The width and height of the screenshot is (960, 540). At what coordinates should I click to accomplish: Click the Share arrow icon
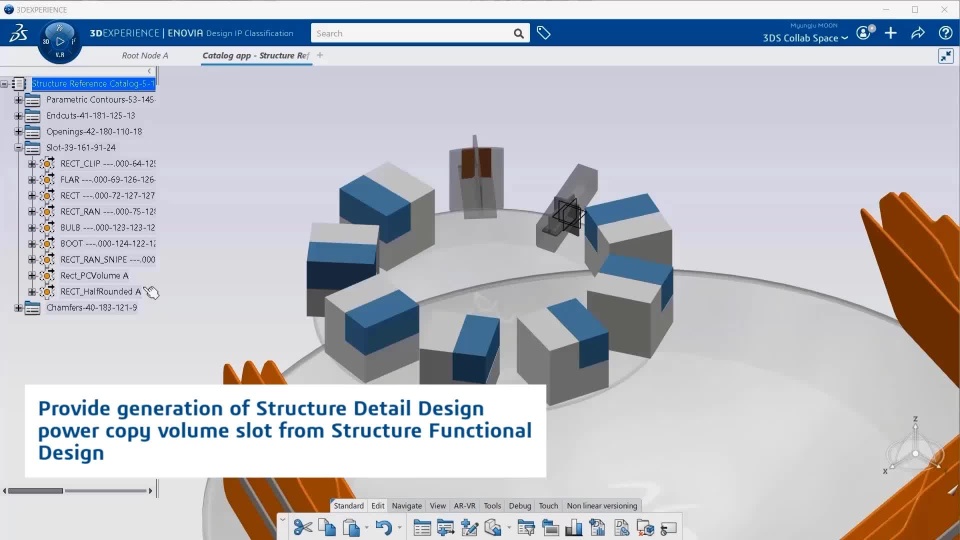pyautogui.click(x=918, y=33)
